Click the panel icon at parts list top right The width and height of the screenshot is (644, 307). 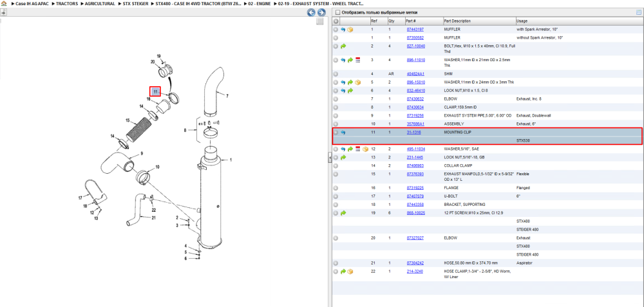tap(638, 12)
